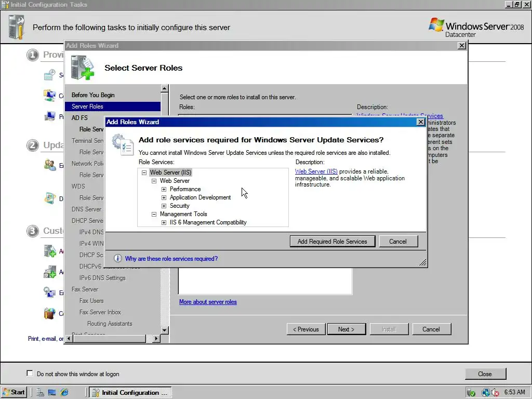Click Cancel in the Select Server Roles wizard

click(432, 329)
